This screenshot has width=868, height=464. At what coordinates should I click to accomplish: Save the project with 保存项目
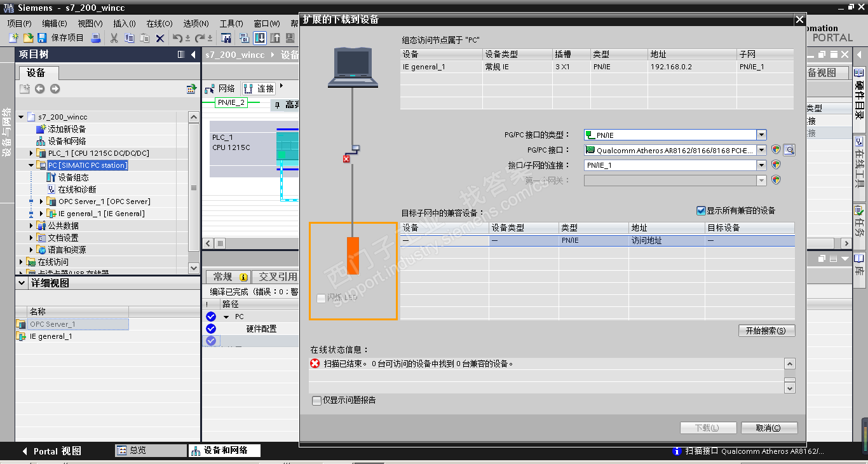pyautogui.click(x=61, y=38)
